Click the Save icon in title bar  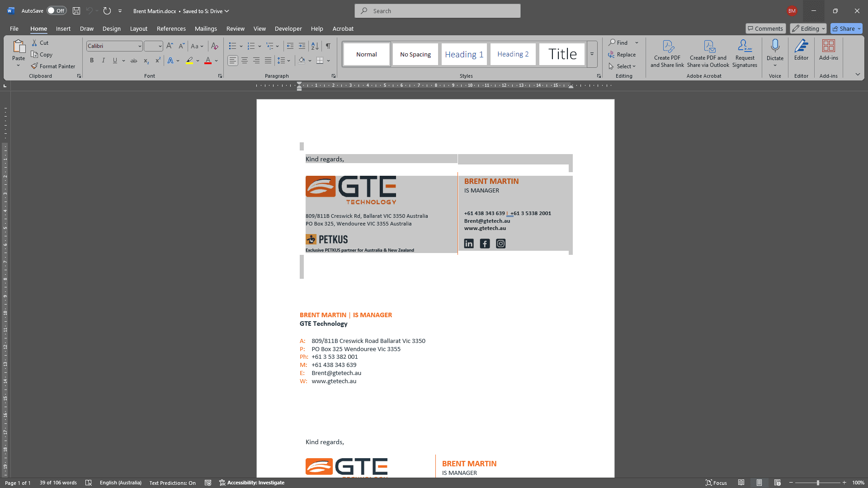(x=76, y=11)
